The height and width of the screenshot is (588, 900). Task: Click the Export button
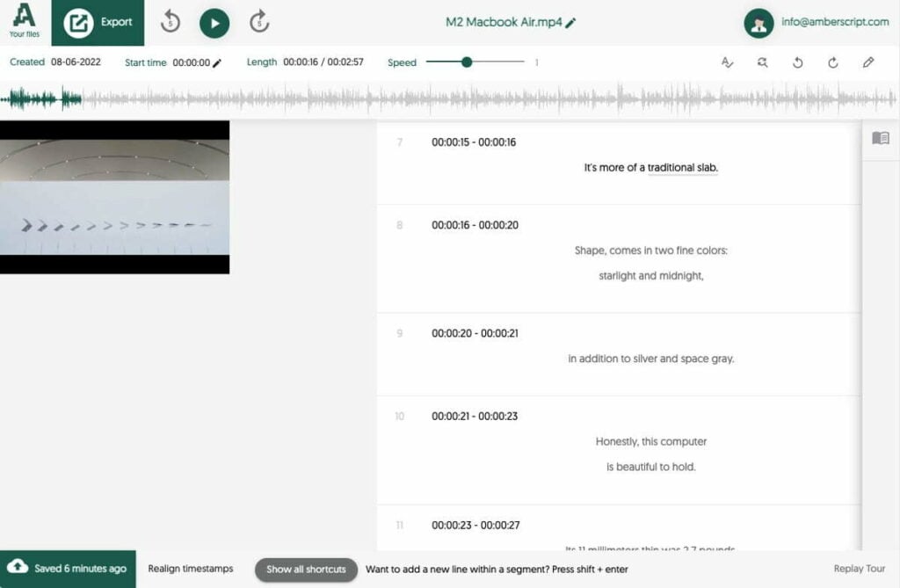pos(98,22)
